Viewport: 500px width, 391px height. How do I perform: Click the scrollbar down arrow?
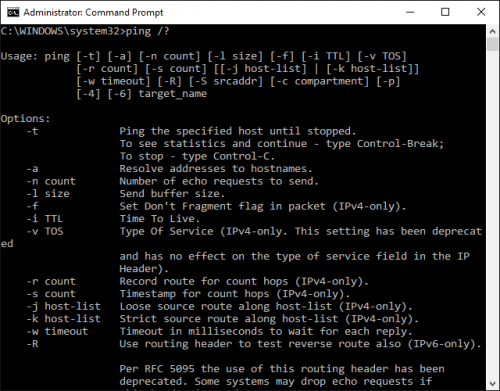click(x=492, y=383)
